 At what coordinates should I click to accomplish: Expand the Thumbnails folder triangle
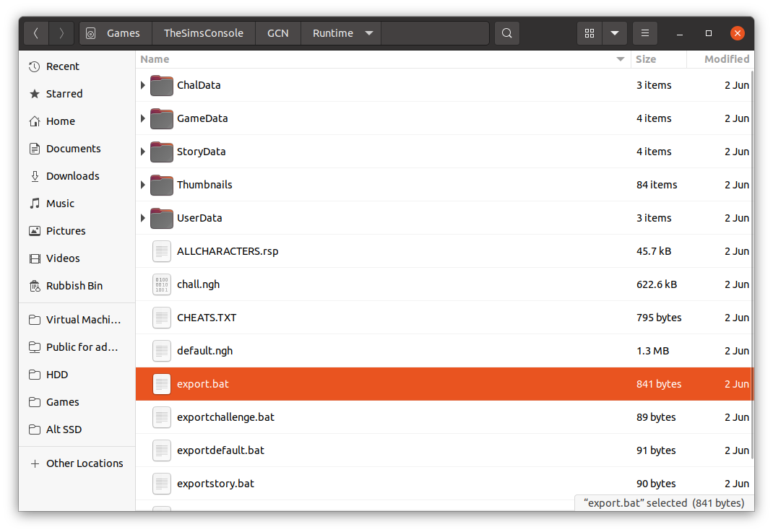[143, 185]
